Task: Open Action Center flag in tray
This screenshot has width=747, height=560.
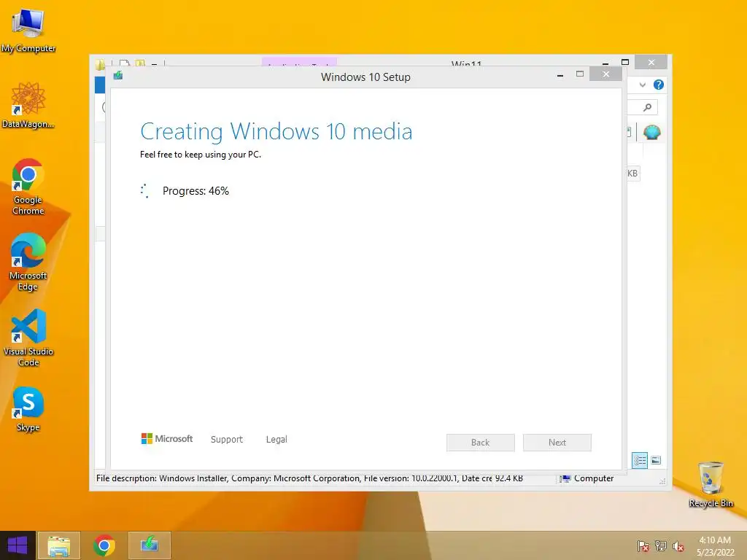Action: tap(643, 546)
